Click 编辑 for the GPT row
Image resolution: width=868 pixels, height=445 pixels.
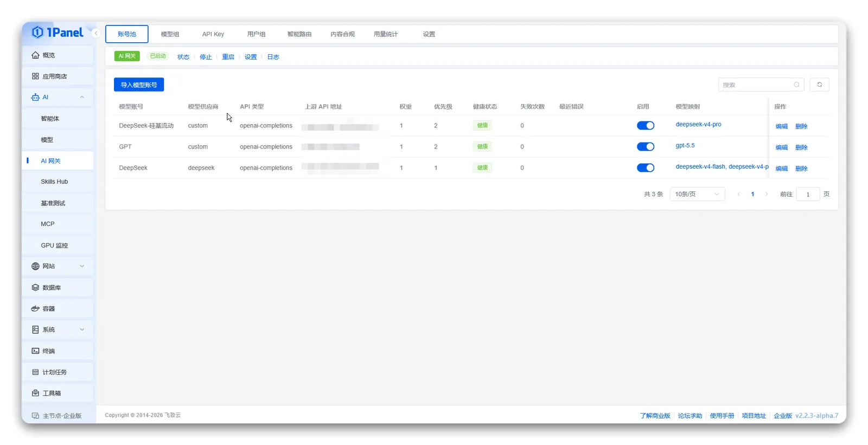coord(782,147)
